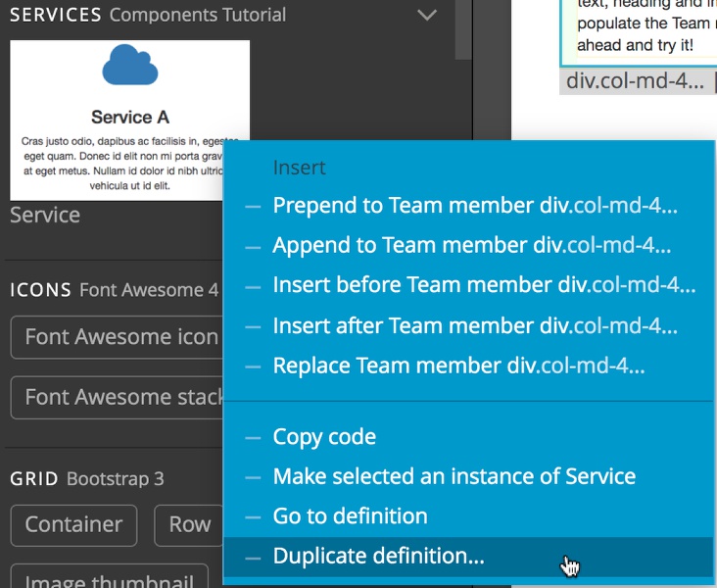The height and width of the screenshot is (588, 717).
Task: Select Go to definition
Action: [x=468, y=516]
